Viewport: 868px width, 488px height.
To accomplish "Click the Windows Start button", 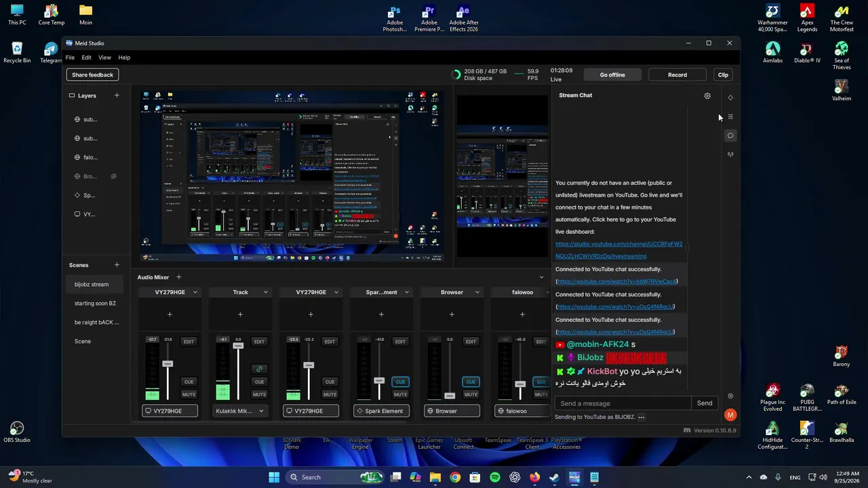I will click(274, 477).
